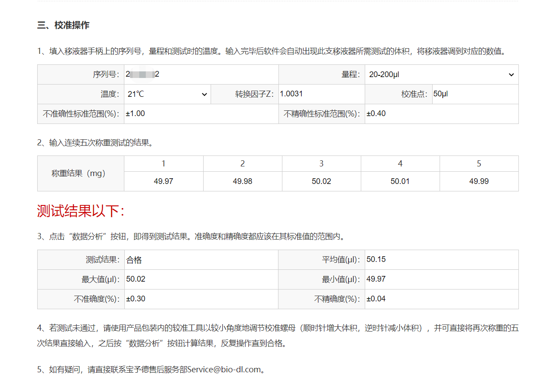Click the Service@bio-dl.com email address

(x=224, y=369)
